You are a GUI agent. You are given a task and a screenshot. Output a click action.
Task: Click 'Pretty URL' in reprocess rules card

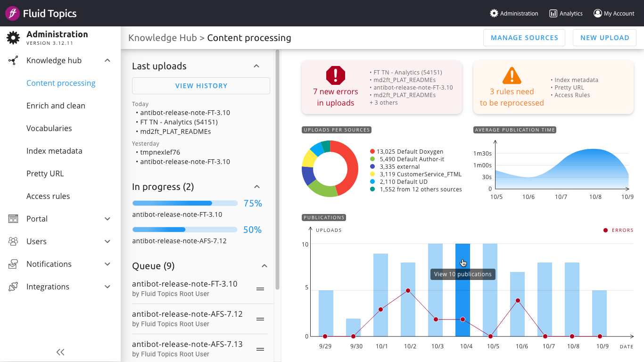569,88
